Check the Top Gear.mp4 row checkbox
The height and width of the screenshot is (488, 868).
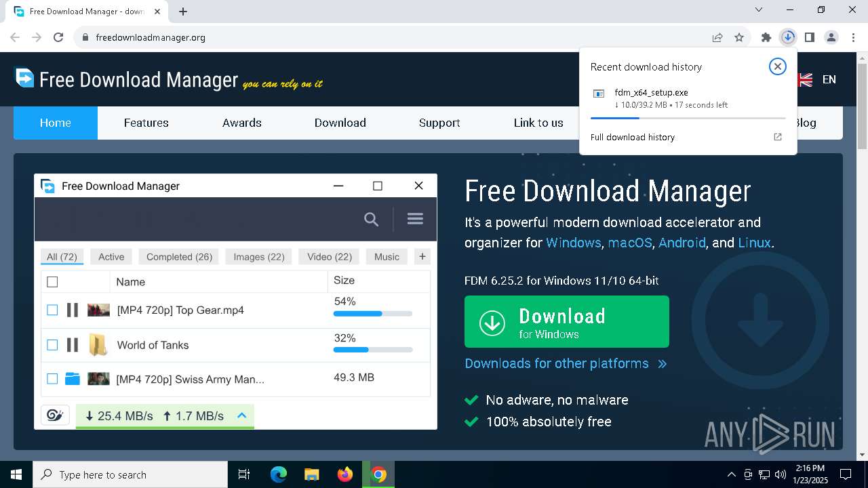52,310
